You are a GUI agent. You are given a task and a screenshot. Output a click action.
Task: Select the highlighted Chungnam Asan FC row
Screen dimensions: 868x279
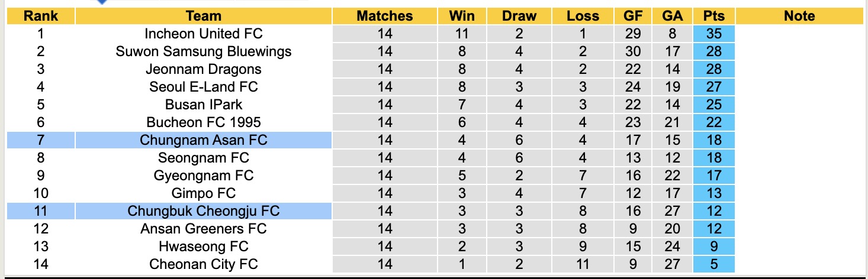tap(203, 140)
